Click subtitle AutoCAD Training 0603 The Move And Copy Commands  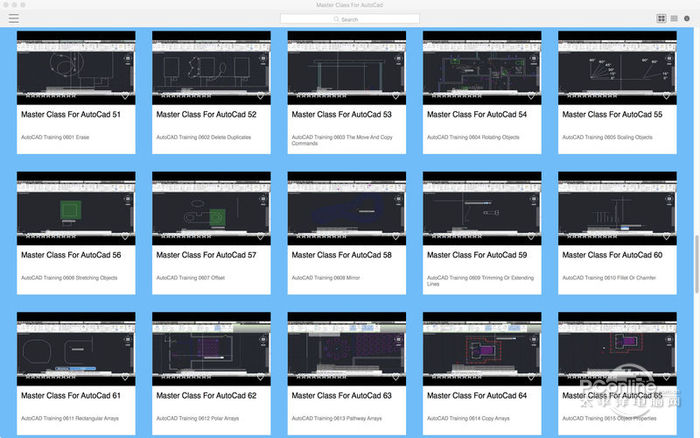point(342,140)
